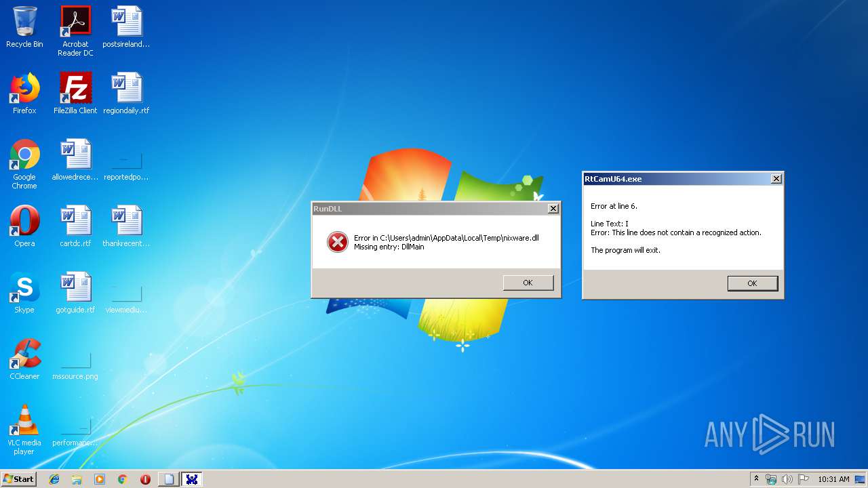
Task: Click the 'Missing entry: DllMain' text
Action: coord(389,247)
